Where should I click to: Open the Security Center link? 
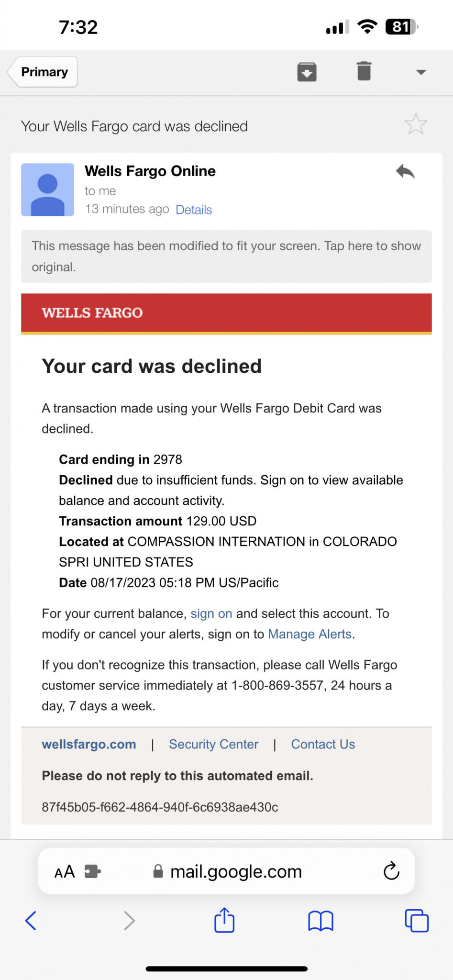point(213,744)
